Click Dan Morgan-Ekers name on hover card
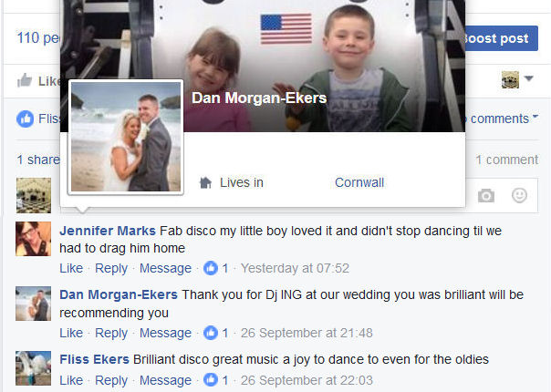551x392 pixels. pyautogui.click(x=259, y=98)
